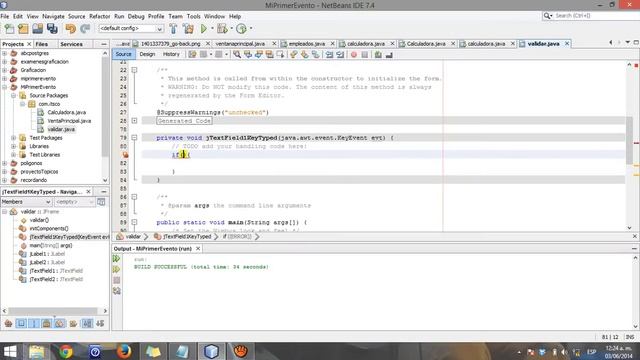Viewport: 640px width, 360px height.
Task: Toggle Show Static Members filter in Navigator
Action: pos(34,323)
